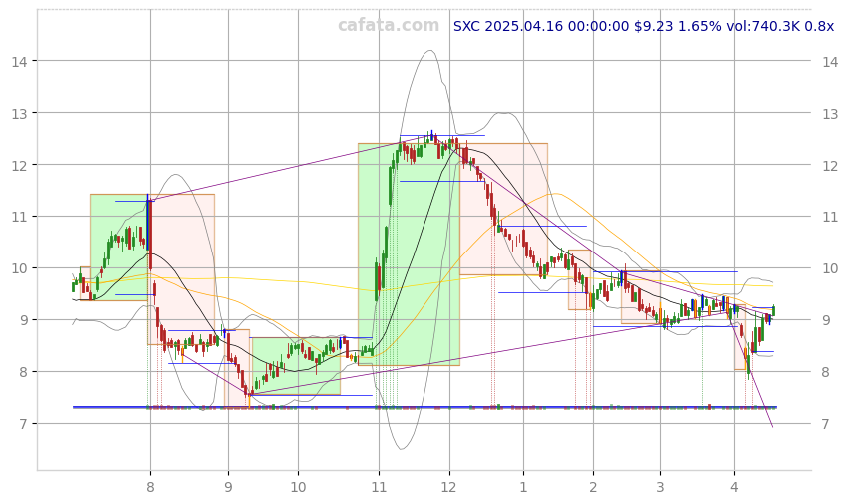Screen dimensions: 848x504
Task: Click the x-axis month label 9
Action: (228, 487)
